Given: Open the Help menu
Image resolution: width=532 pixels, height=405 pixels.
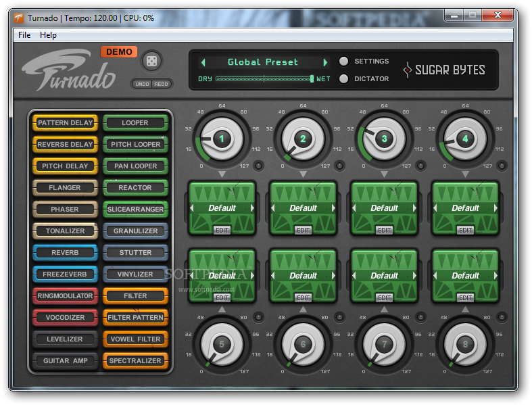Looking at the screenshot, I should (48, 35).
